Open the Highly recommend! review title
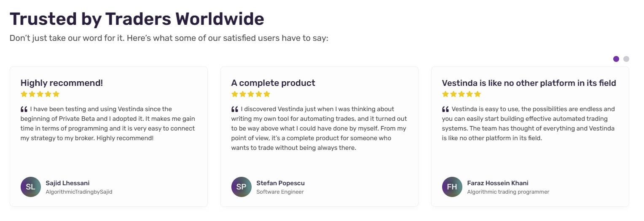644x221 pixels. click(x=62, y=83)
